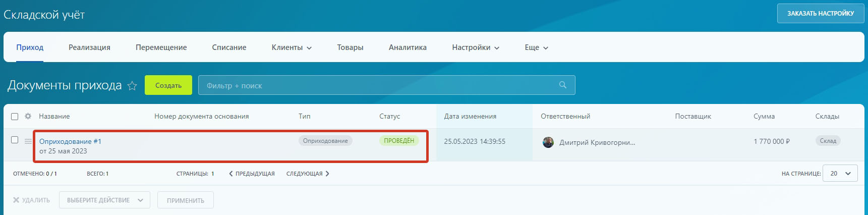Sort by Номер документа основания column
Screen dimensions: 868x215
click(x=201, y=117)
